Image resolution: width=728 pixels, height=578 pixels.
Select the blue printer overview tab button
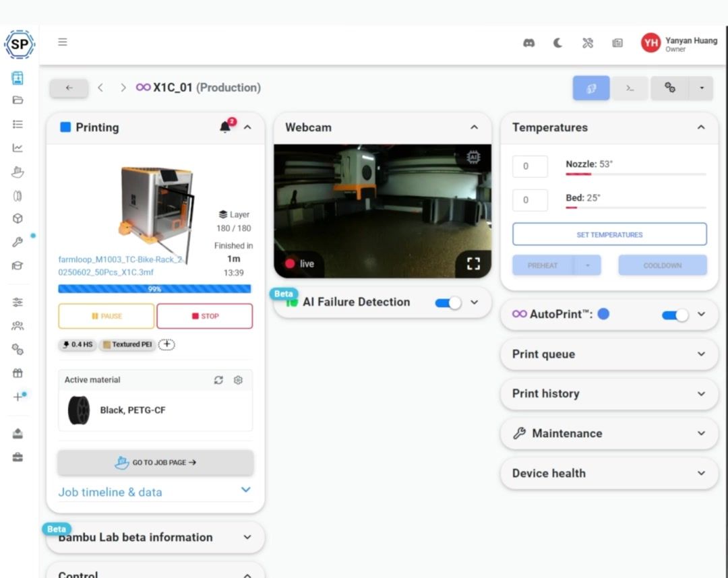coord(591,88)
